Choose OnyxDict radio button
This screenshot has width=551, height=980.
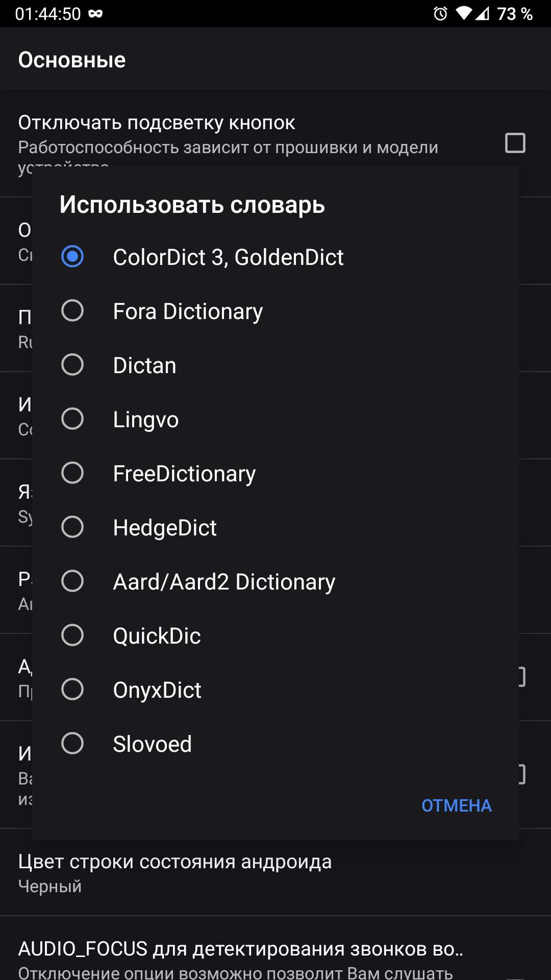[72, 690]
